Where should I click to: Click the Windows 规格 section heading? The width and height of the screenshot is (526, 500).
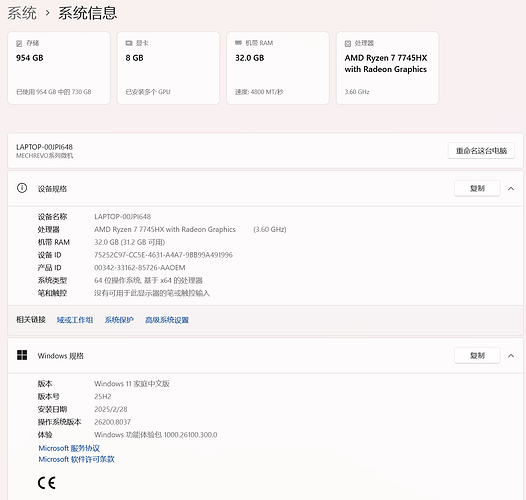[60, 356]
